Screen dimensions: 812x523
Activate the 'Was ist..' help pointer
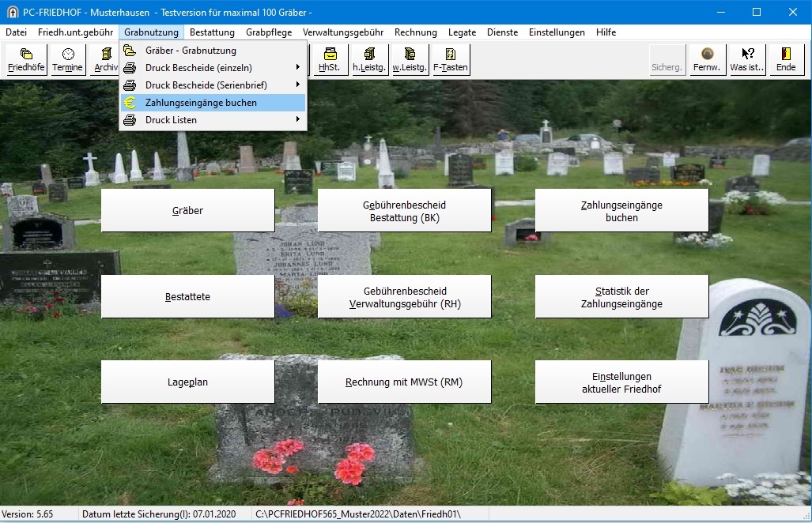747,59
